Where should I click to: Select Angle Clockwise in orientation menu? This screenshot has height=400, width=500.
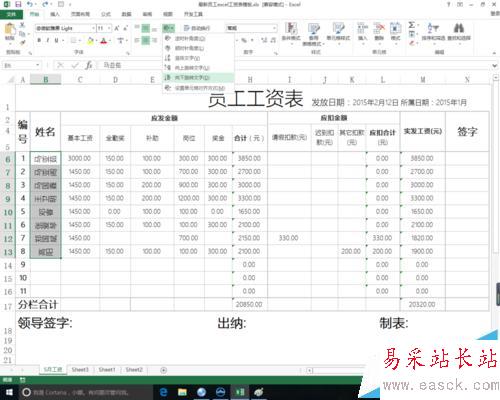[x=198, y=48]
